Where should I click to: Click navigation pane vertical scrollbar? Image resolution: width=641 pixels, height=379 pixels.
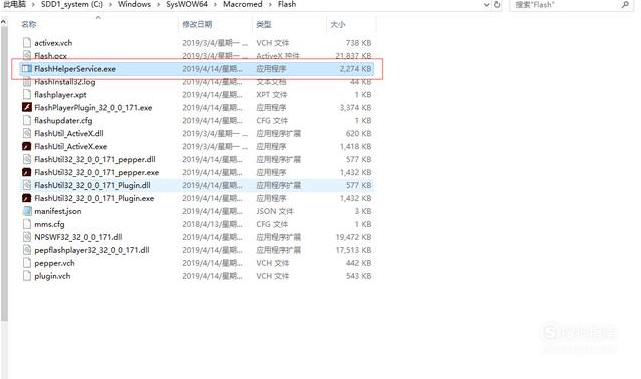coord(4,174)
